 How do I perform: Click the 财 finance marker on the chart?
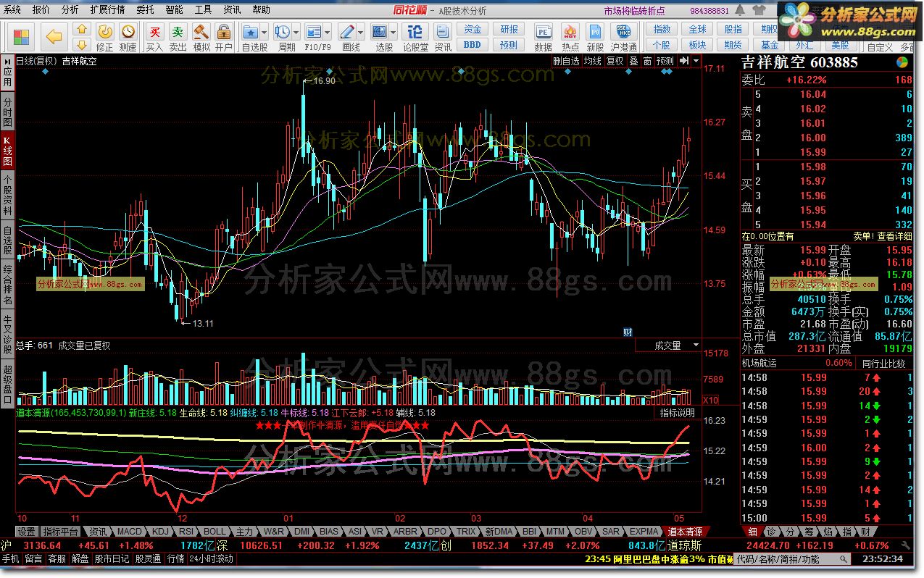pos(628,332)
